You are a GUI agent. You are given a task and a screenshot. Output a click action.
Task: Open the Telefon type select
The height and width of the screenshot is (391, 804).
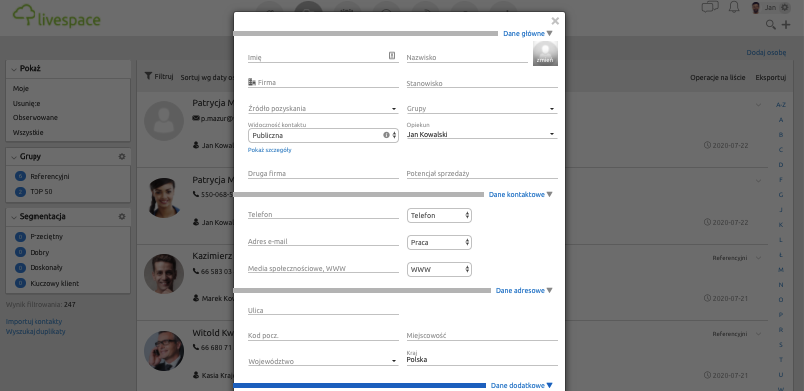tap(439, 215)
